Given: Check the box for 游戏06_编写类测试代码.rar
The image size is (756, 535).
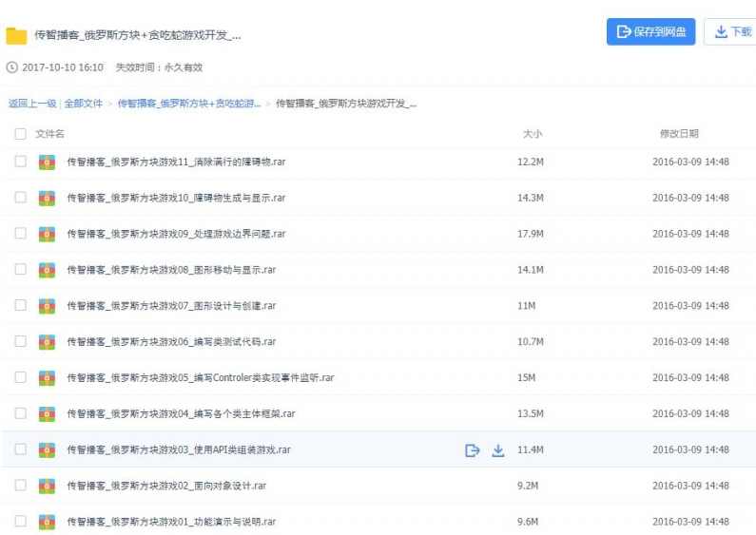Looking at the screenshot, I should 20,341.
